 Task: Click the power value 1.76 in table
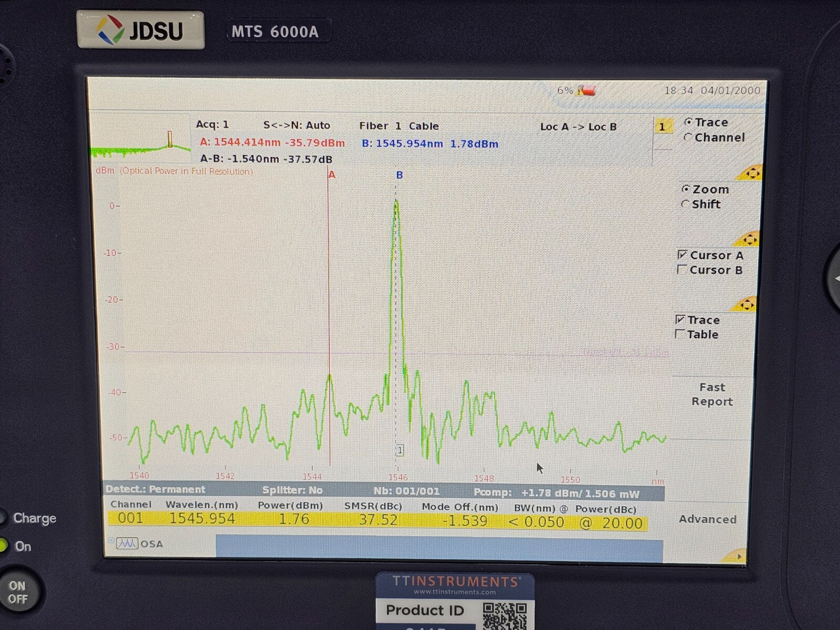click(x=294, y=520)
